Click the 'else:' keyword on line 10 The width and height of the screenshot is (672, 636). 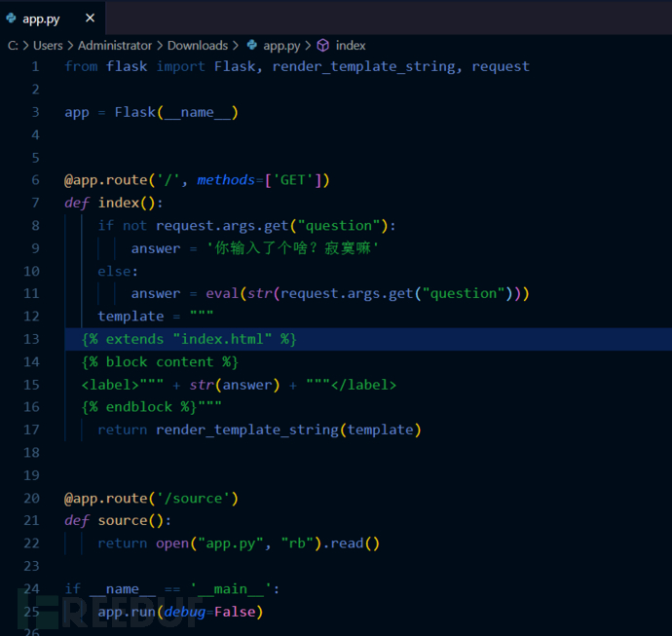pyautogui.click(x=118, y=272)
